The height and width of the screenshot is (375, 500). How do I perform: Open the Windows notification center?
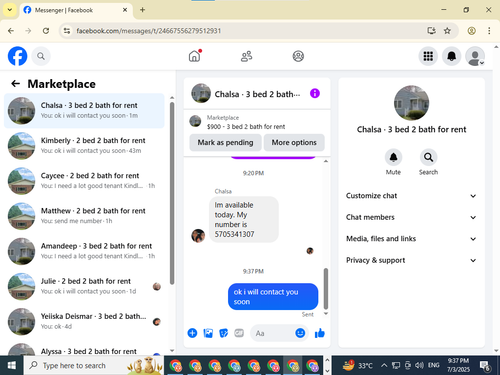pos(485,366)
